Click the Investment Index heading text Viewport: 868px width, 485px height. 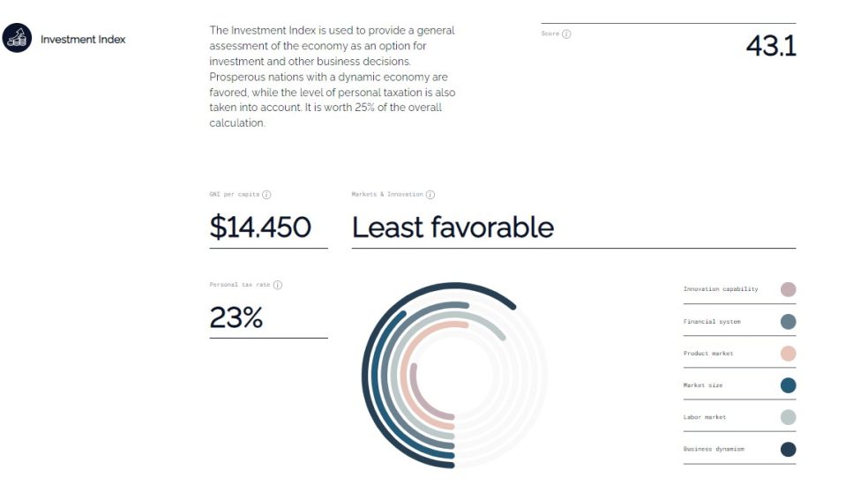pyautogui.click(x=83, y=40)
